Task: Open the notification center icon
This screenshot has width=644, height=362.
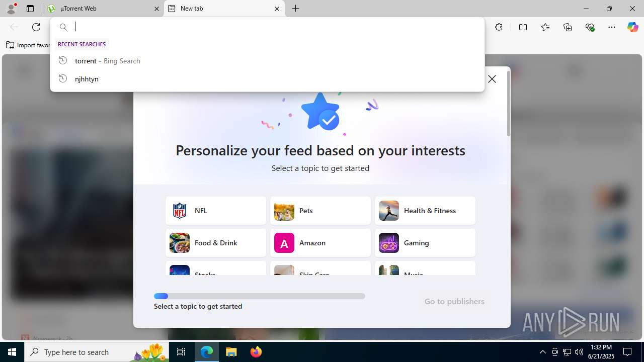Action: pyautogui.click(x=628, y=352)
